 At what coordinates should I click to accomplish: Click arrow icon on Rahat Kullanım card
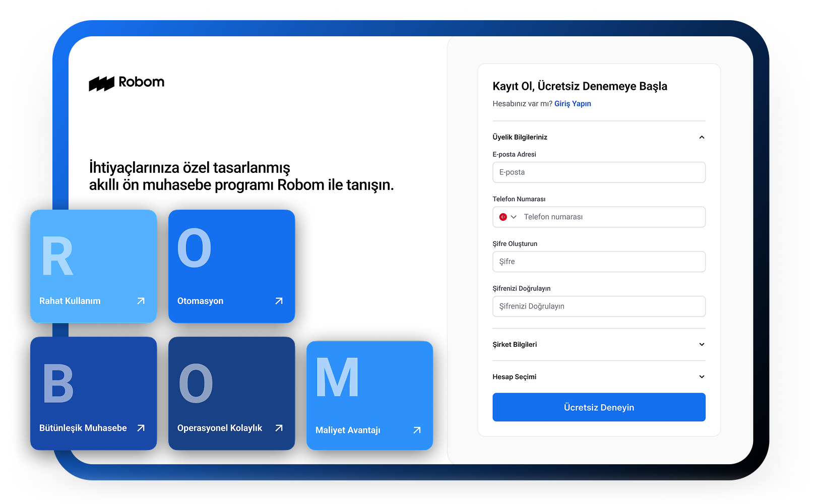pos(141,301)
